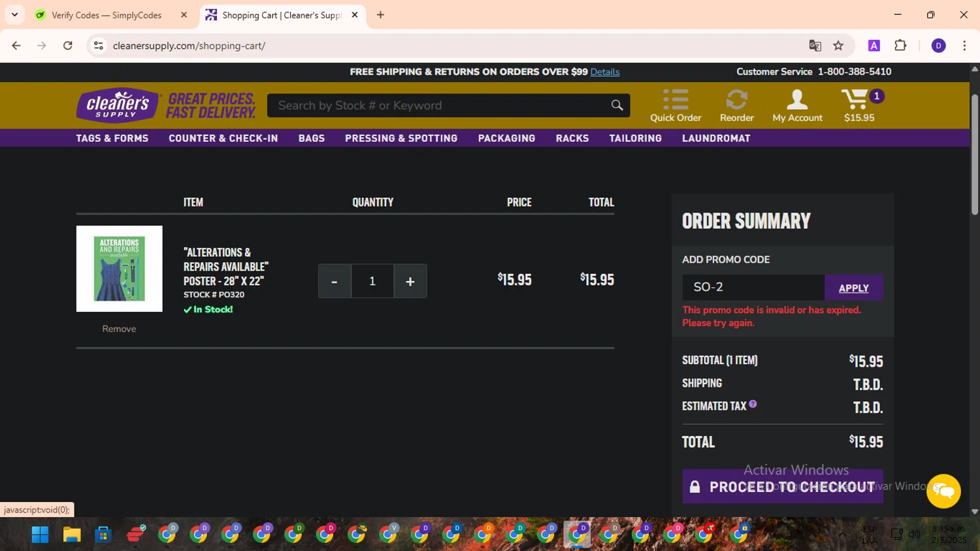980x551 pixels.
Task: Select the Shopping Cart tab
Action: 281,15
